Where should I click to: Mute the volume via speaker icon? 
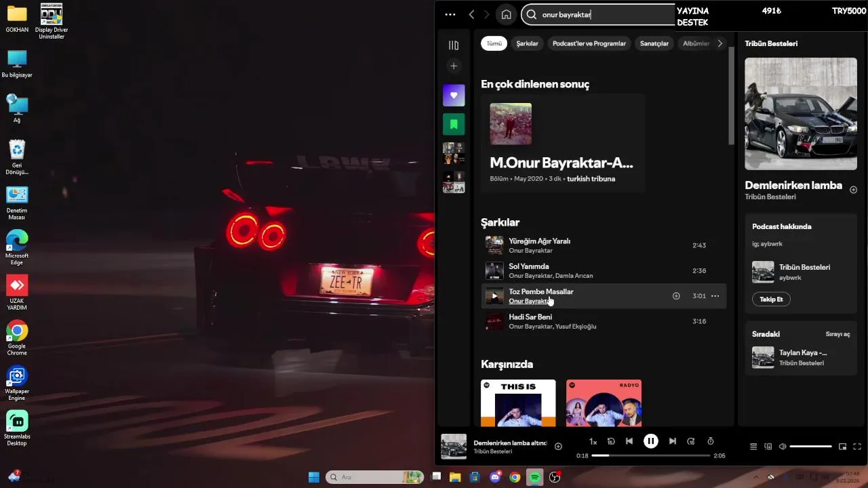point(783,447)
